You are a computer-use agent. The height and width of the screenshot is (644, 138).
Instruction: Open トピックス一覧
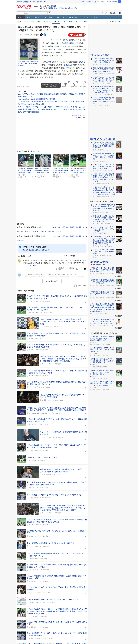115,22
